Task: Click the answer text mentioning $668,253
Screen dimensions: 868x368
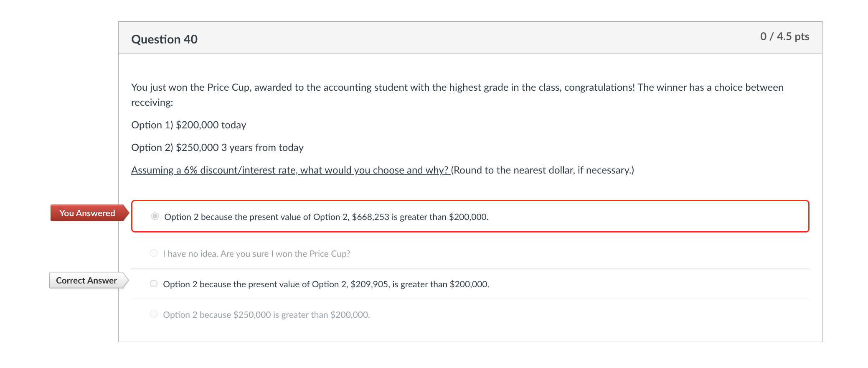Action: (x=326, y=217)
